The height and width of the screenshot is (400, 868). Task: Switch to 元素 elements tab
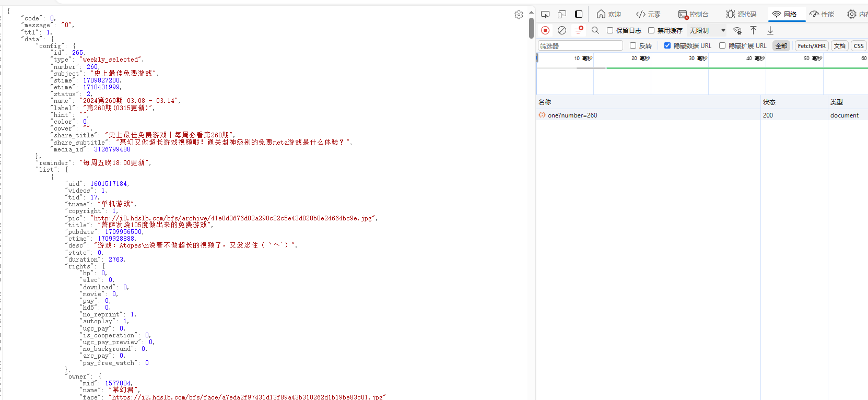tap(648, 14)
